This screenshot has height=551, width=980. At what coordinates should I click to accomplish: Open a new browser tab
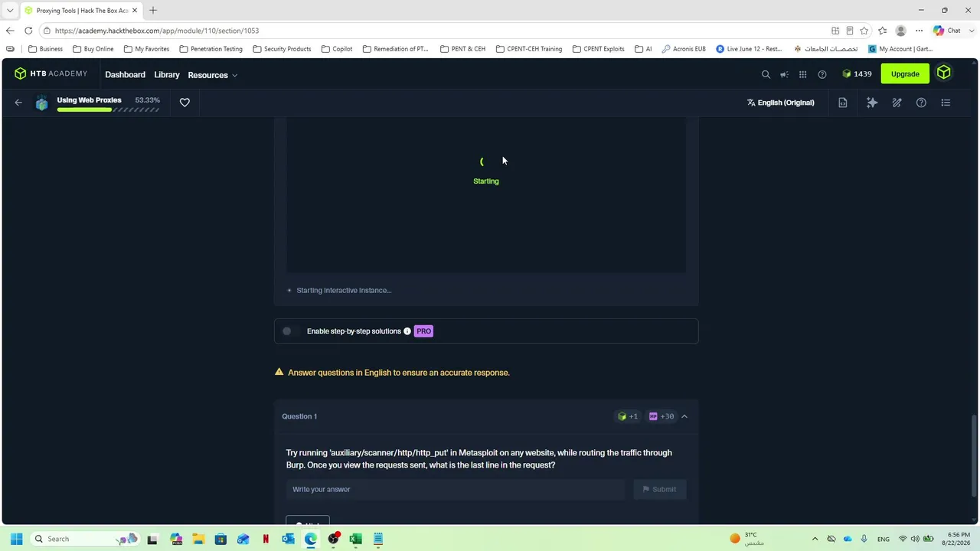pyautogui.click(x=153, y=11)
